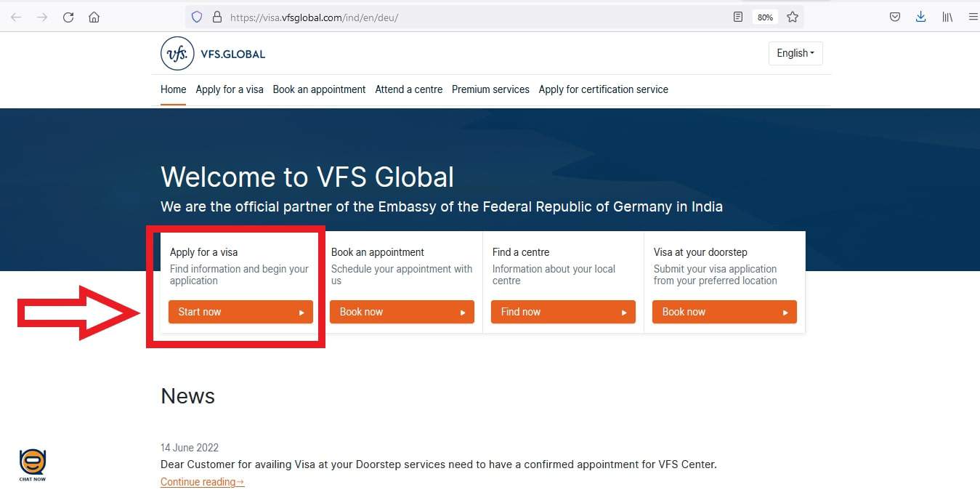Click the Welcome to VFS Global headline
Image resolution: width=980 pixels, height=495 pixels.
(x=307, y=177)
